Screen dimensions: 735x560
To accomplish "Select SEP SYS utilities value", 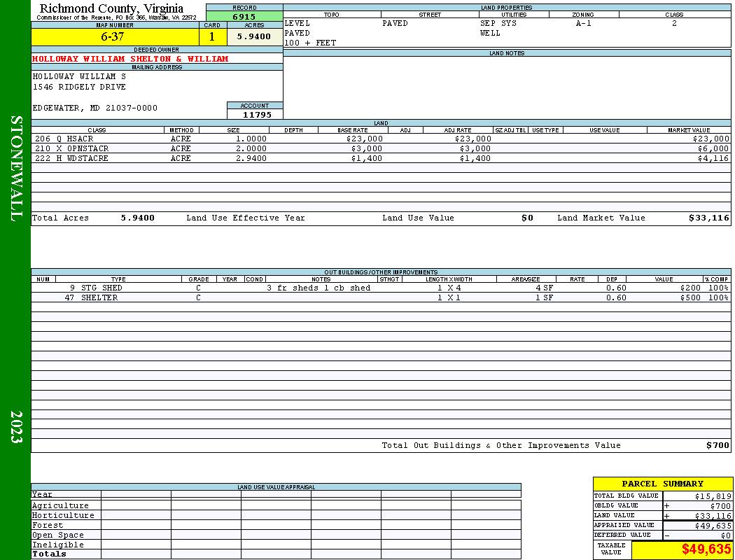I will click(498, 23).
